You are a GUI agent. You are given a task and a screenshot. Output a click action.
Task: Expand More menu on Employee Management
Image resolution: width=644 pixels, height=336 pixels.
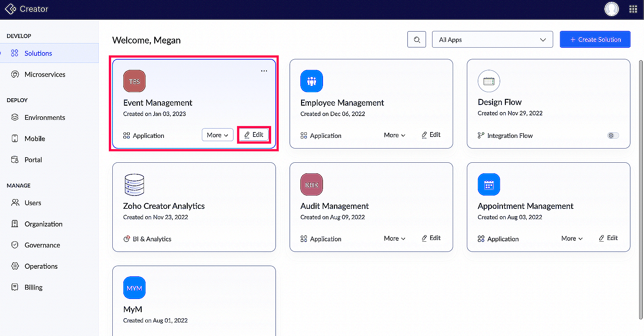coord(394,135)
